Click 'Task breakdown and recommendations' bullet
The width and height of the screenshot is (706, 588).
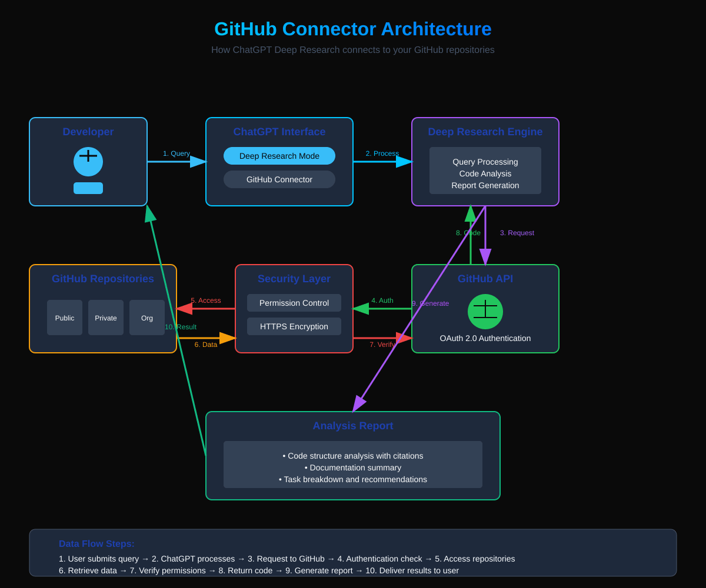[x=353, y=479]
